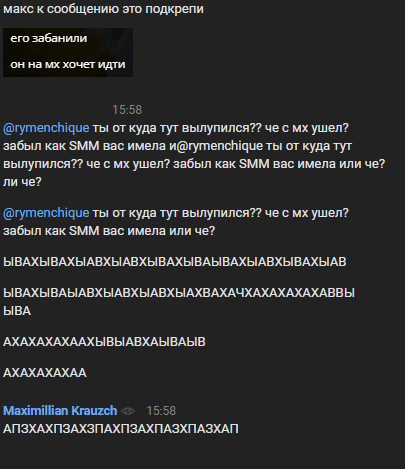Click the 15:58 timestamp above the @rymenchique messages

click(x=127, y=110)
